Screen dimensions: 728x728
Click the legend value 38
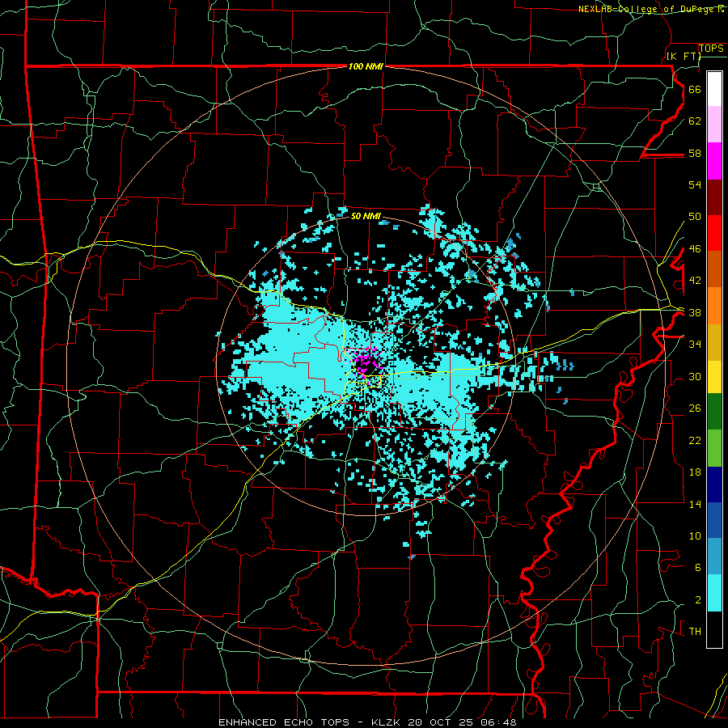click(695, 312)
